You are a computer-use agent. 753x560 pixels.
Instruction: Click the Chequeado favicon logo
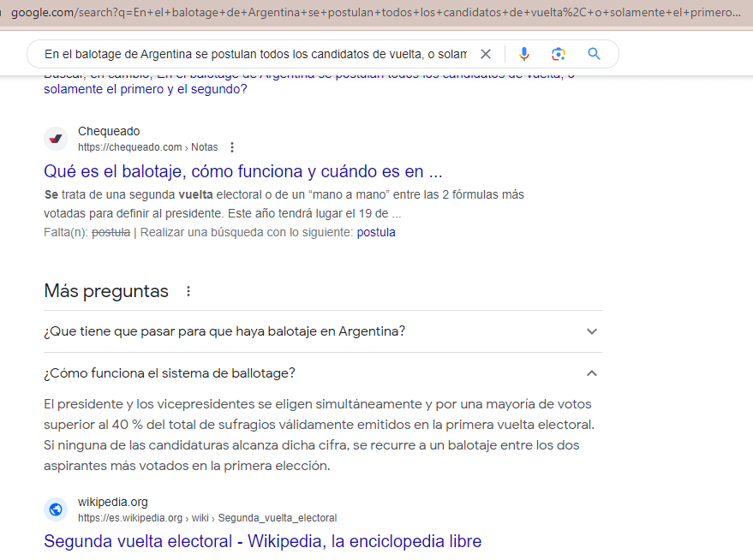[56, 139]
